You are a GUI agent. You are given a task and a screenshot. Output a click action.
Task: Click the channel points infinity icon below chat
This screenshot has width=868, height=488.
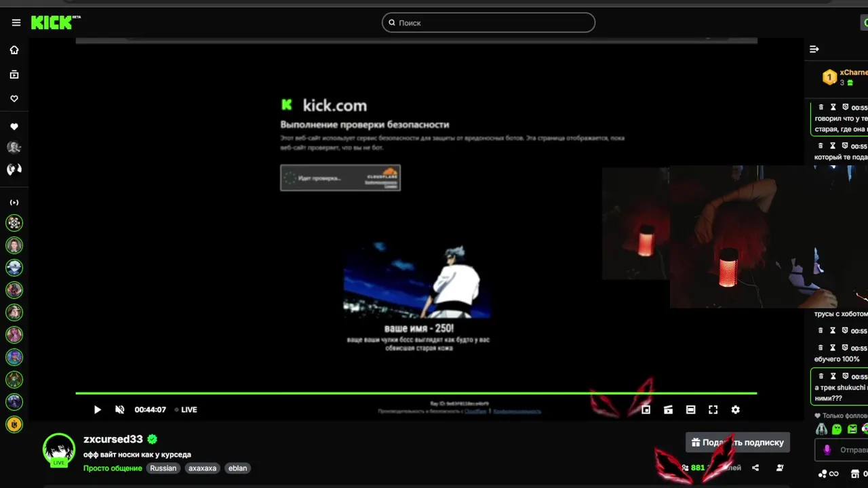click(827, 474)
